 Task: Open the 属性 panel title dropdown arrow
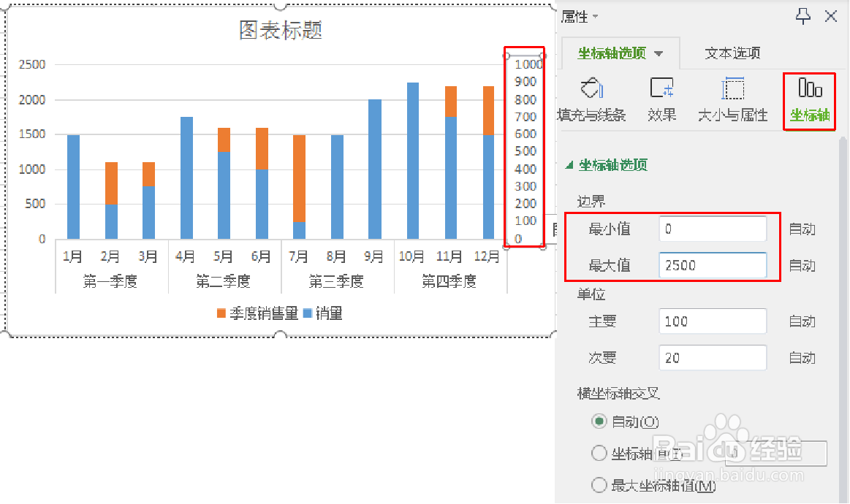[595, 17]
